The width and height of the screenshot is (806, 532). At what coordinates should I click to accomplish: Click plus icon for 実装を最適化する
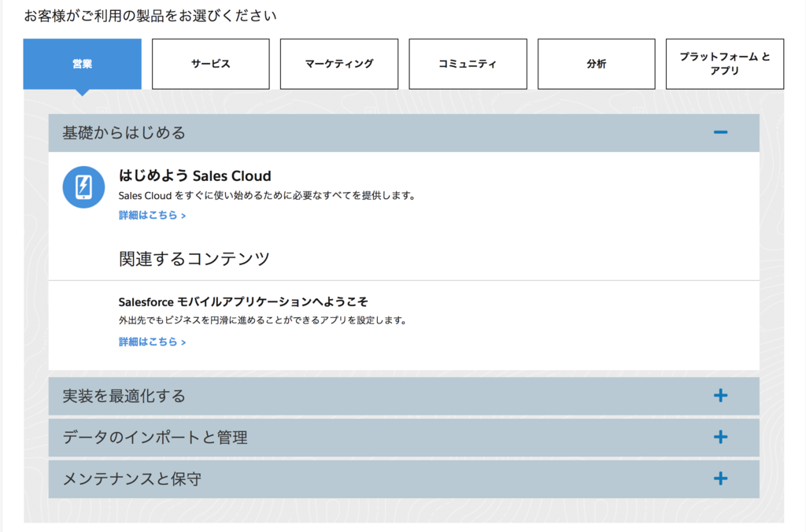pyautogui.click(x=720, y=395)
